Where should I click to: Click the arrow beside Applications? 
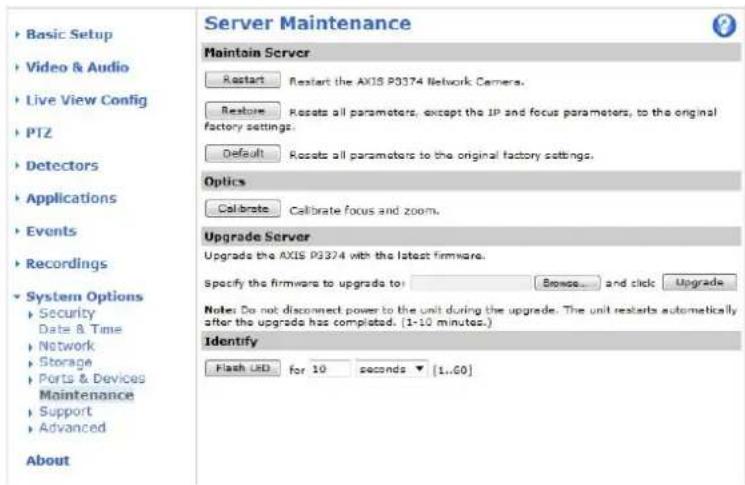18,198
